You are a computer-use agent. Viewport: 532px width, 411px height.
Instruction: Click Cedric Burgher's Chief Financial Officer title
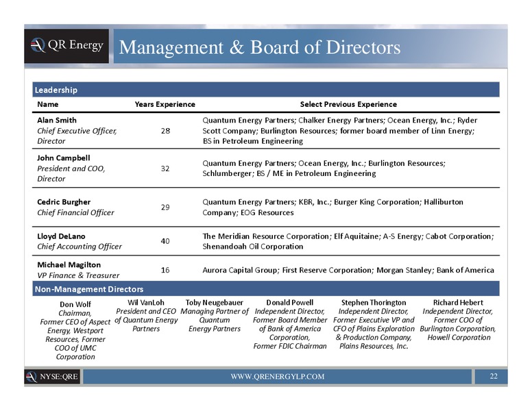coord(75,212)
